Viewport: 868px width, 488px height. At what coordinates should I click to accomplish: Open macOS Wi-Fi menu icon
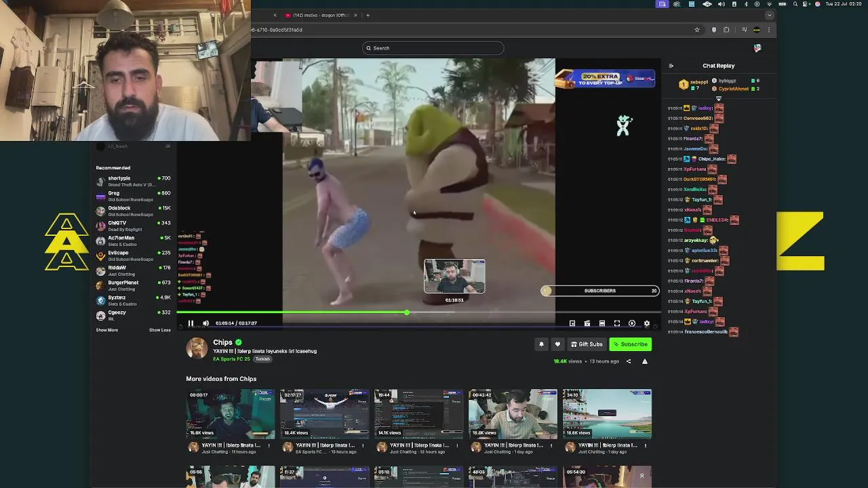770,4
